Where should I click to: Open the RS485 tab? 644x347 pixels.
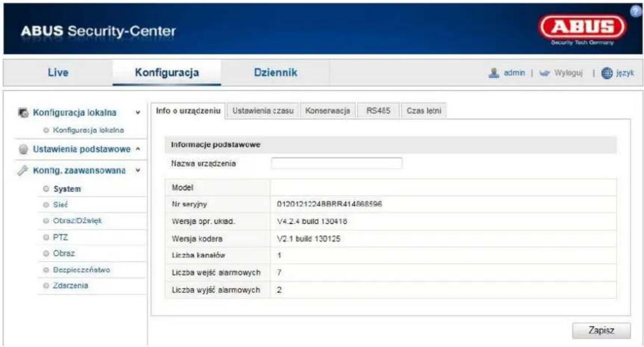pyautogui.click(x=378, y=111)
